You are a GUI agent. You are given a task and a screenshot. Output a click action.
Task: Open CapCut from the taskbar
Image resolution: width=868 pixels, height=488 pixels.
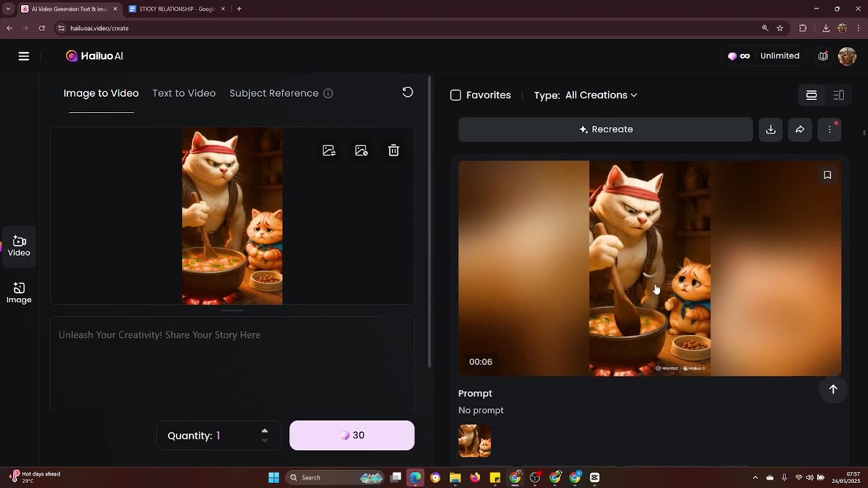(595, 478)
